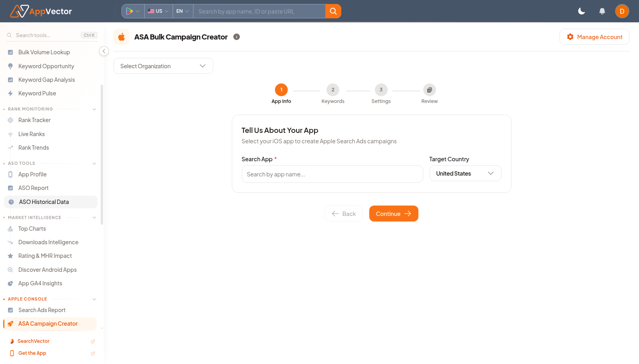Image resolution: width=639 pixels, height=364 pixels.
Task: Open the Google Play store selector
Action: (133, 11)
